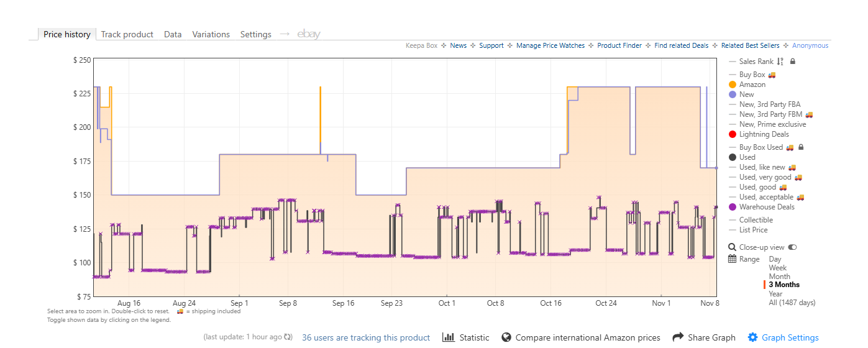Click Compare international Amazon prices text
The height and width of the screenshot is (348, 868).
pyautogui.click(x=588, y=337)
